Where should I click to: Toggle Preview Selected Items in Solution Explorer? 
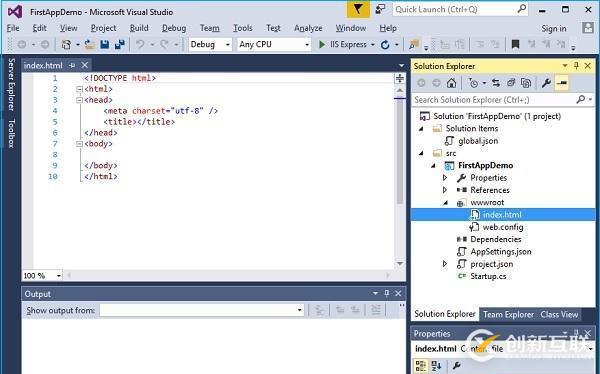pyautogui.click(x=562, y=83)
